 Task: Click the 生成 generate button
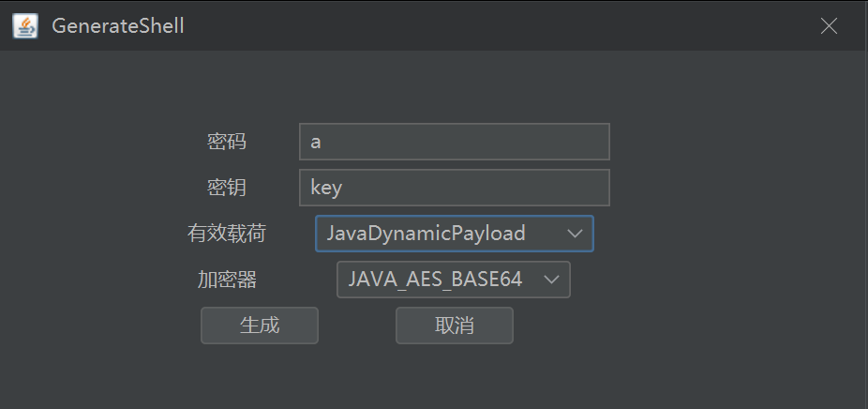[x=259, y=326]
